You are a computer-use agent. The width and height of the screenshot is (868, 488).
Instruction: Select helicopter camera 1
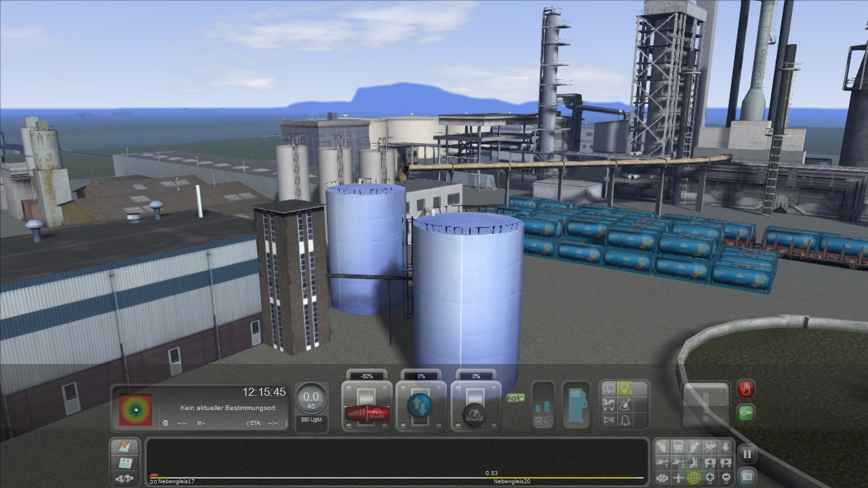663,463
